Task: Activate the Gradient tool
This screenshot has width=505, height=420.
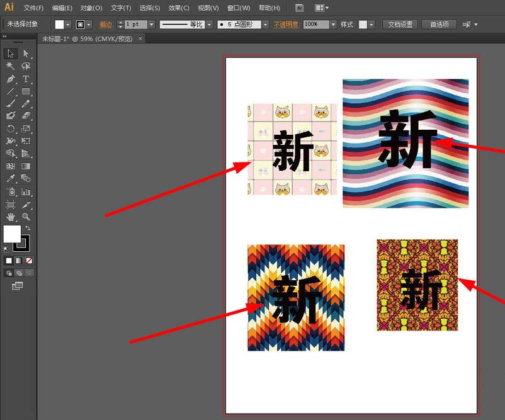Action: coord(27,166)
